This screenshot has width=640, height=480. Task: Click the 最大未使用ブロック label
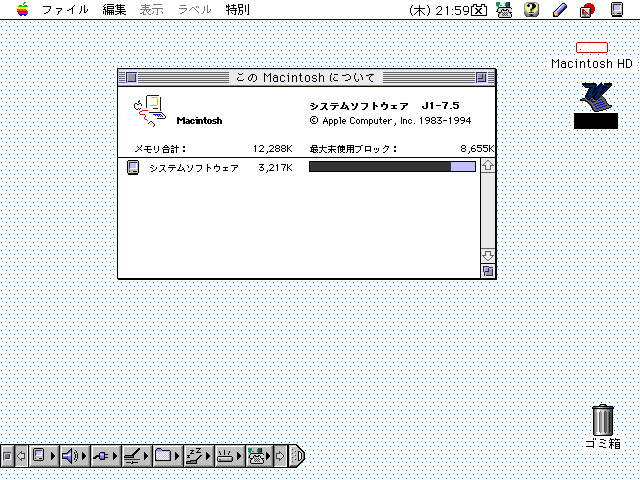click(x=353, y=149)
